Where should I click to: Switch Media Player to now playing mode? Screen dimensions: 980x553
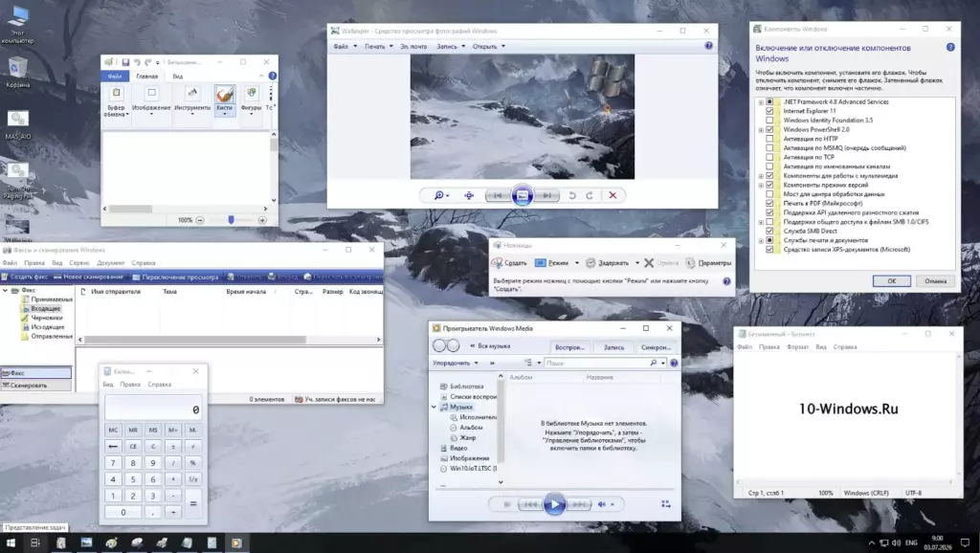[x=666, y=504]
